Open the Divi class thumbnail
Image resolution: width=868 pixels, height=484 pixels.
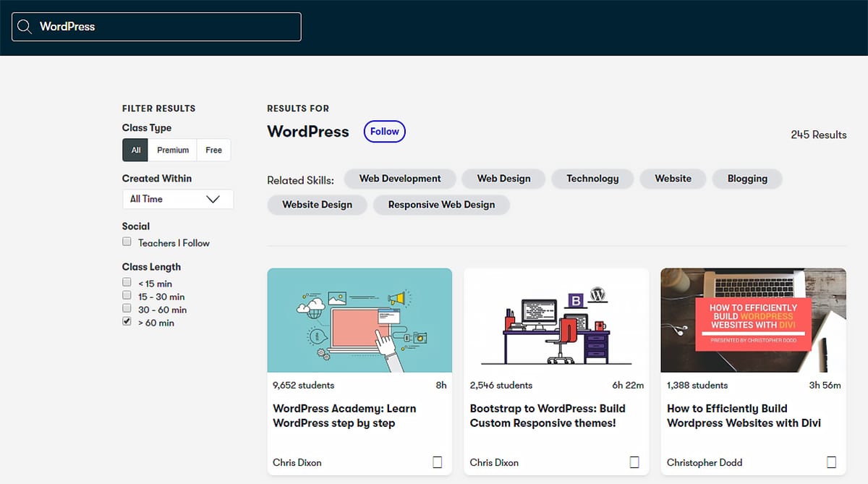tap(753, 320)
